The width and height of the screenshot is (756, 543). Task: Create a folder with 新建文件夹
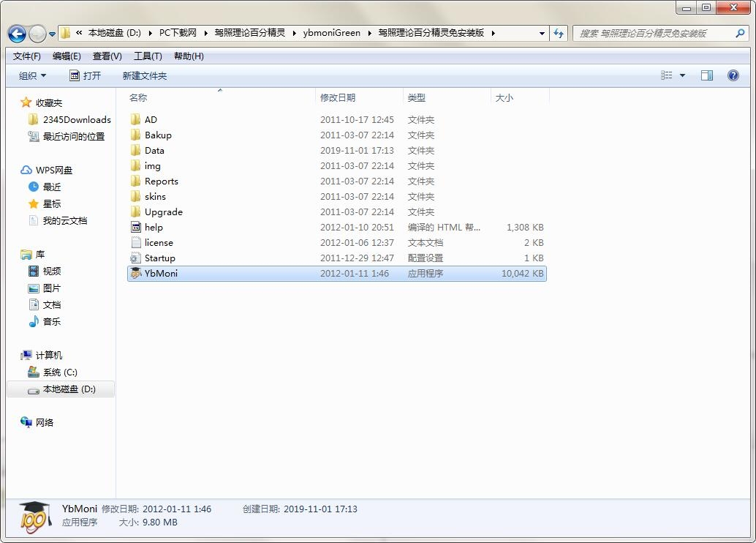click(145, 75)
